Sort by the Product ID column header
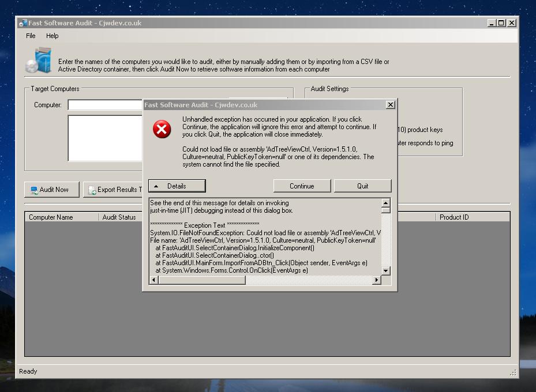The height and width of the screenshot is (392, 536). [x=473, y=217]
